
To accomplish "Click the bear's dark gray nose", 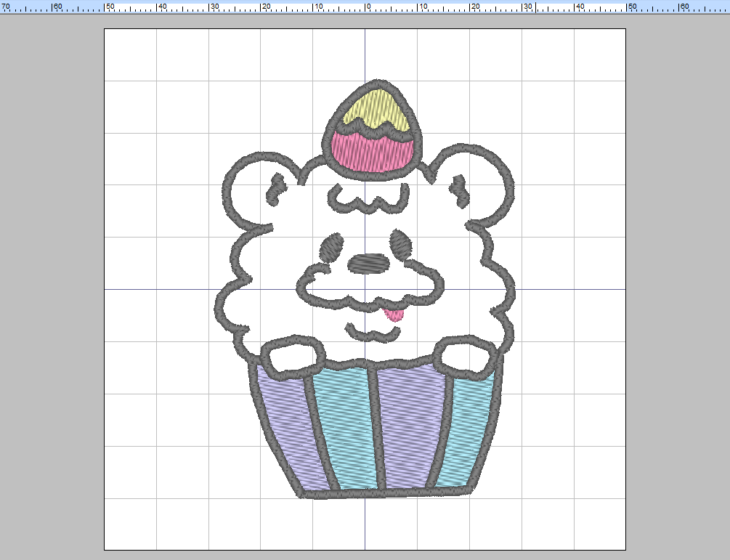I will pos(369,264).
